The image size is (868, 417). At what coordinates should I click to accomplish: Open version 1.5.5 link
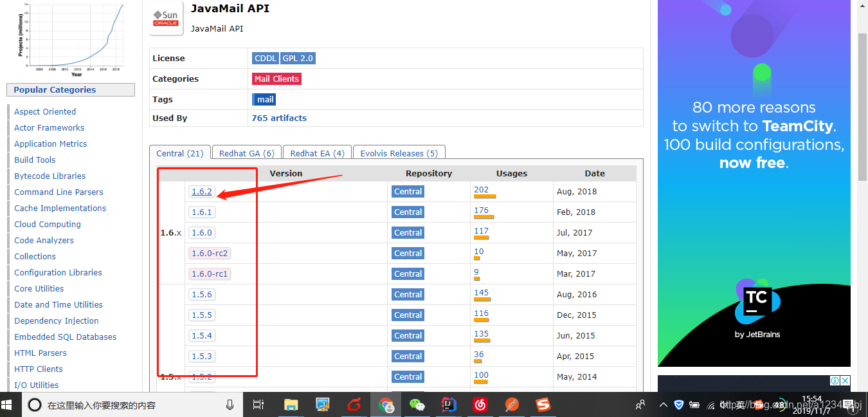[x=202, y=315]
